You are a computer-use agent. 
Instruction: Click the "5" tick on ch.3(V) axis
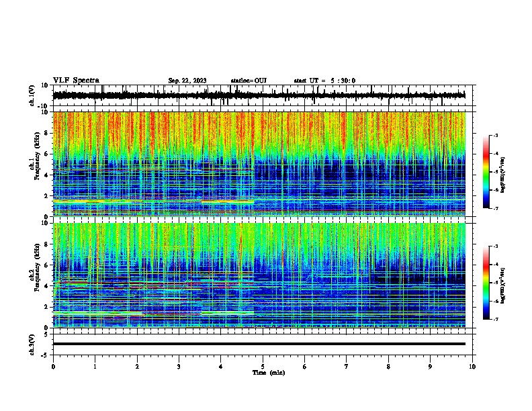(x=46, y=334)
